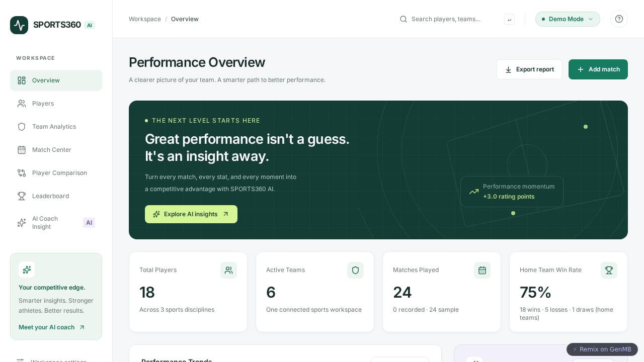Open the Overview sidebar item

tap(56, 80)
